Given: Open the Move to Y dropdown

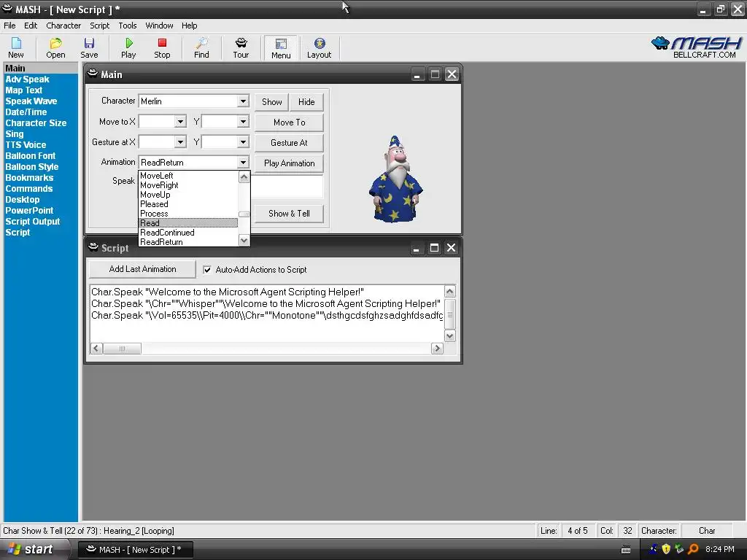Looking at the screenshot, I should [x=243, y=122].
